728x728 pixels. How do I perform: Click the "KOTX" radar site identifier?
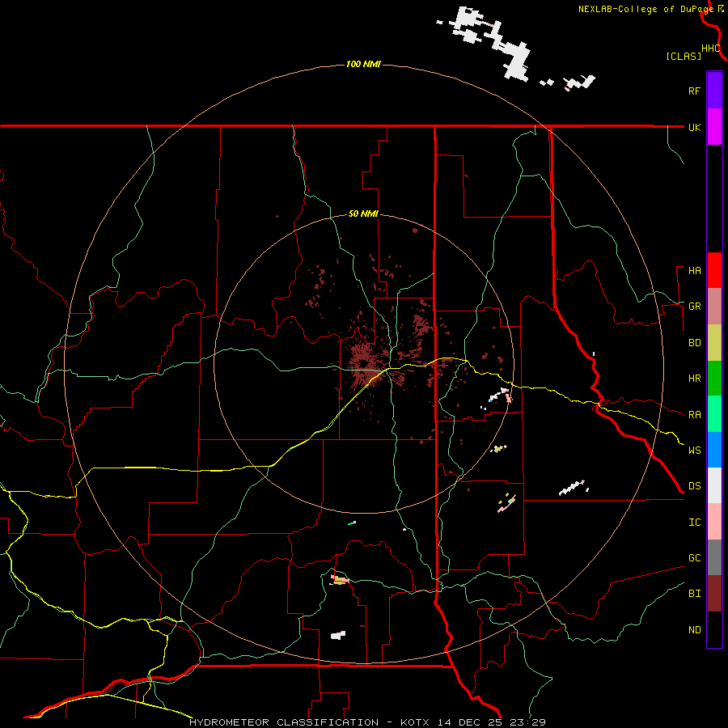click(415, 722)
